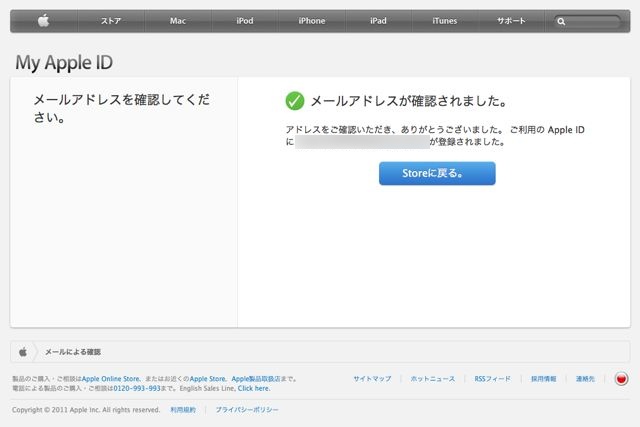Open the サポート navigation tab
640x427 pixels.
pyautogui.click(x=511, y=21)
